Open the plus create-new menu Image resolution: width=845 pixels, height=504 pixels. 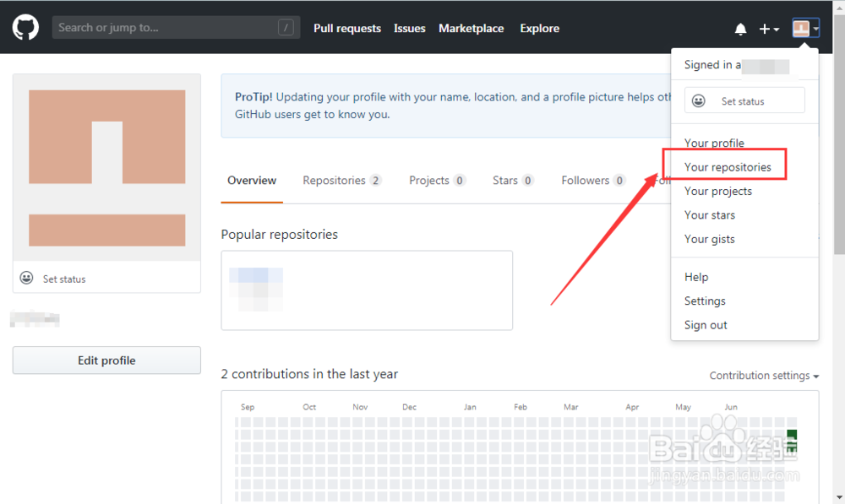click(x=768, y=29)
